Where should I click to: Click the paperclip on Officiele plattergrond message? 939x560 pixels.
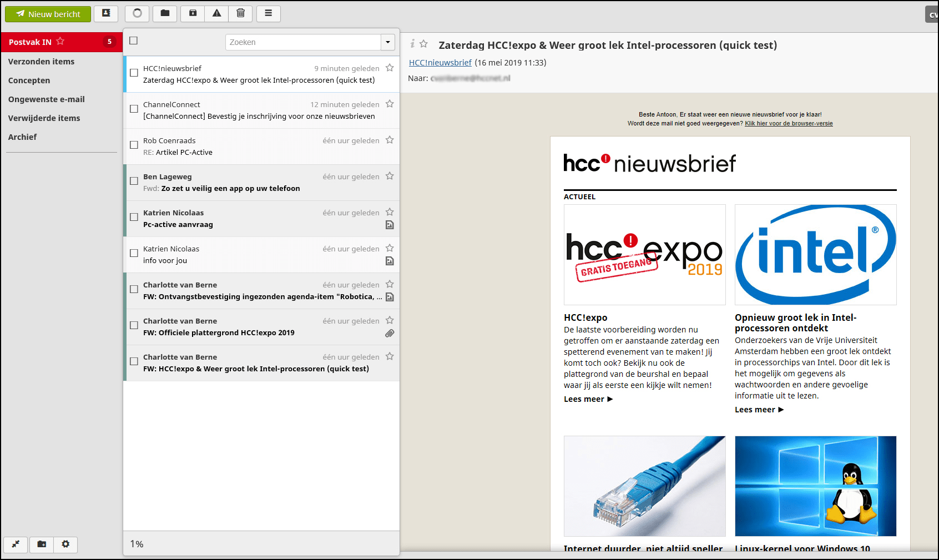[390, 333]
